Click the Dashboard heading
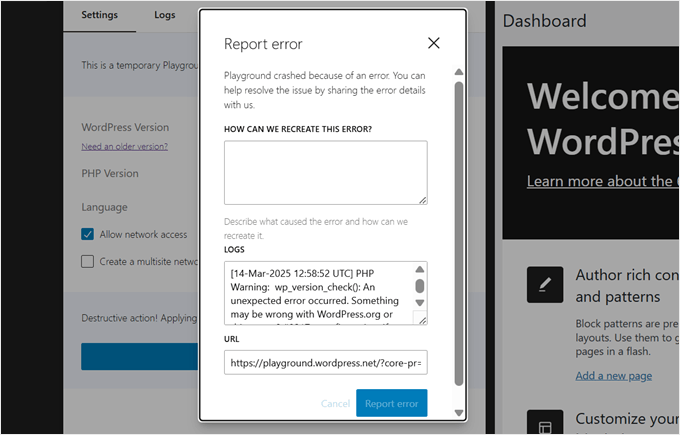 [545, 21]
